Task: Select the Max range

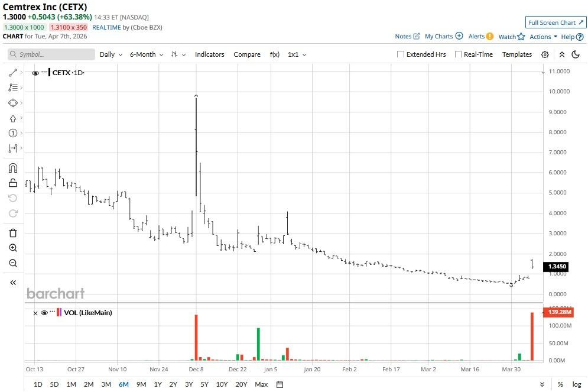Action: click(261, 384)
